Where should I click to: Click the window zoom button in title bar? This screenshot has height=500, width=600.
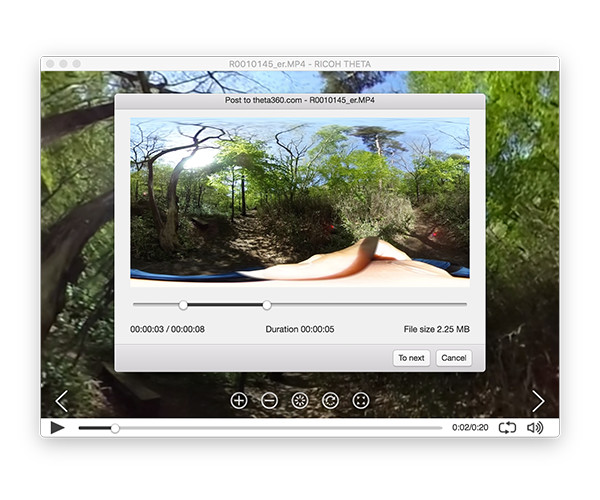click(76, 64)
